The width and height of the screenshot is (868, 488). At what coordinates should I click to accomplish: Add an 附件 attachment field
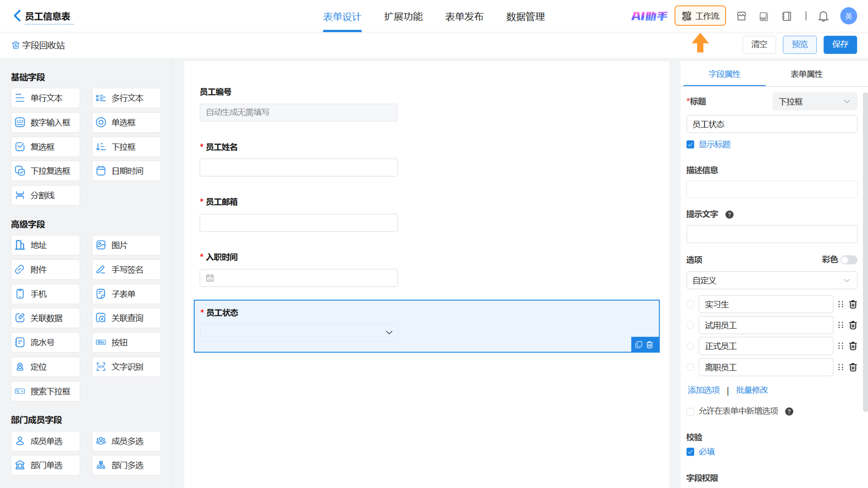pyautogui.click(x=45, y=269)
